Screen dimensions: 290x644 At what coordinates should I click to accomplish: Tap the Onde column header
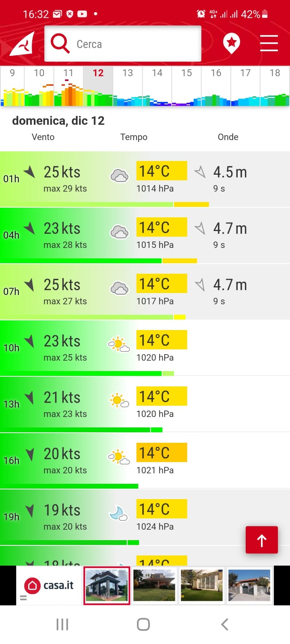pyautogui.click(x=228, y=137)
